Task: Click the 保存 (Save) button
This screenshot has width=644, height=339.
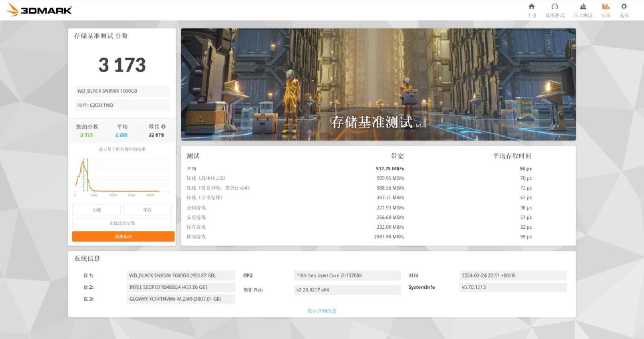Action: pyautogui.click(x=147, y=210)
